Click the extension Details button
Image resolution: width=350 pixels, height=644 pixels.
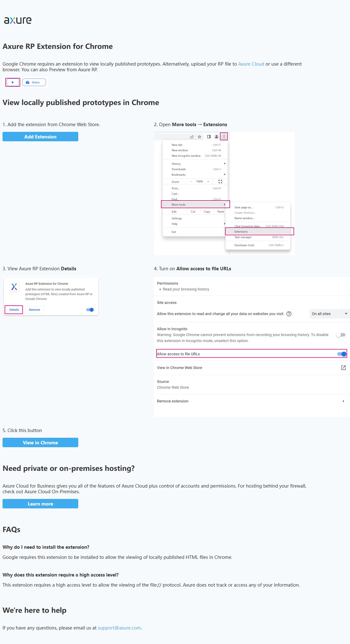coord(14,310)
